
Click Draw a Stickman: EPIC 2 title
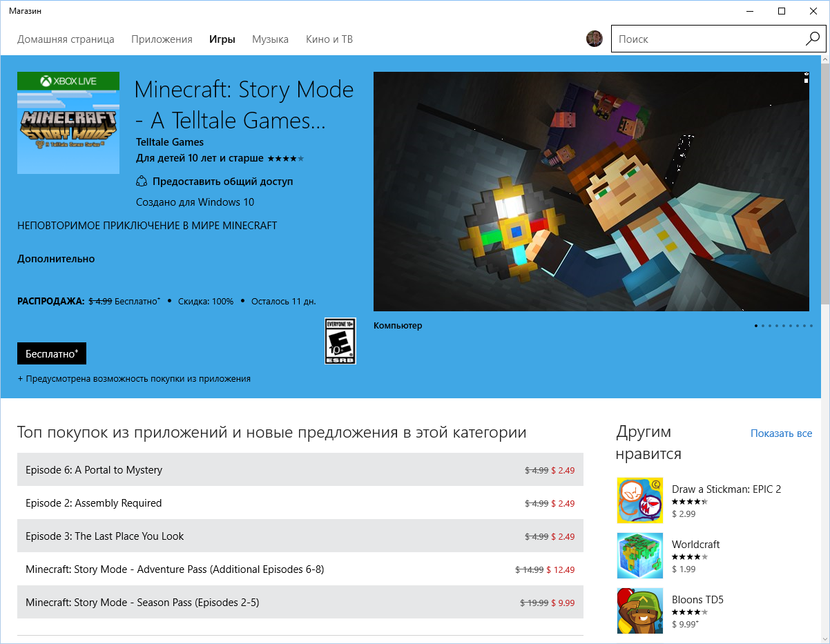pos(726,489)
